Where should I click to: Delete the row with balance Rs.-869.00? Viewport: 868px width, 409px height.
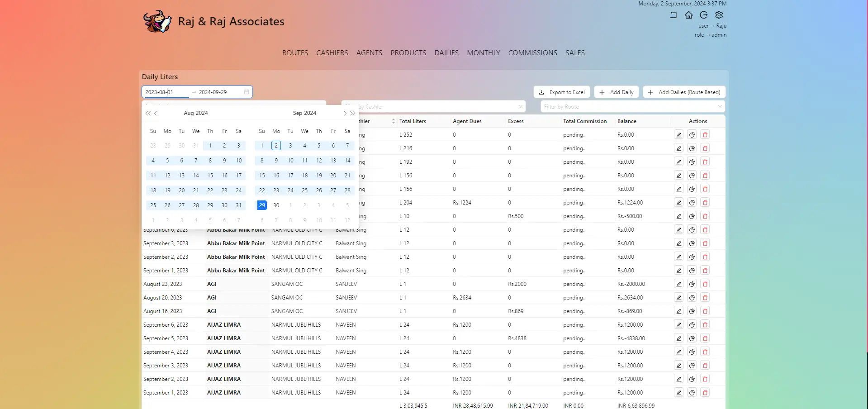point(705,311)
